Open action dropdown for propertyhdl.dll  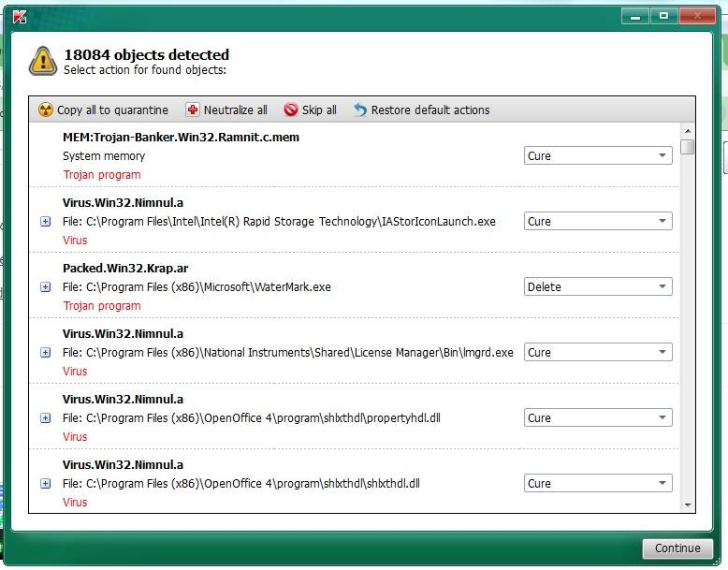click(598, 417)
